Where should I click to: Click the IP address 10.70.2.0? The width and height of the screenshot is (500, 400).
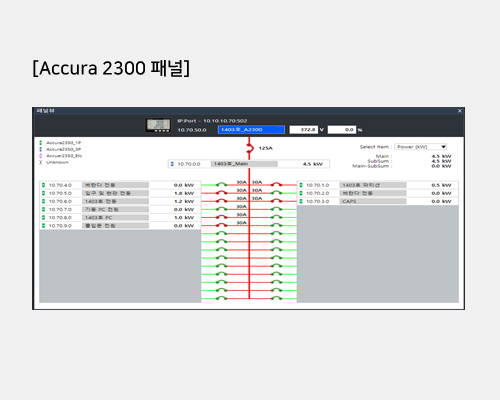318,193
